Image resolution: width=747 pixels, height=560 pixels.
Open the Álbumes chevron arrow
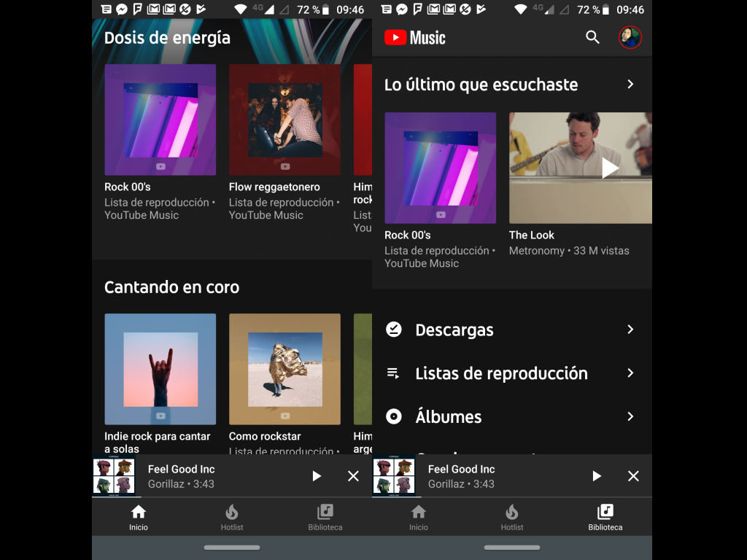tap(630, 416)
